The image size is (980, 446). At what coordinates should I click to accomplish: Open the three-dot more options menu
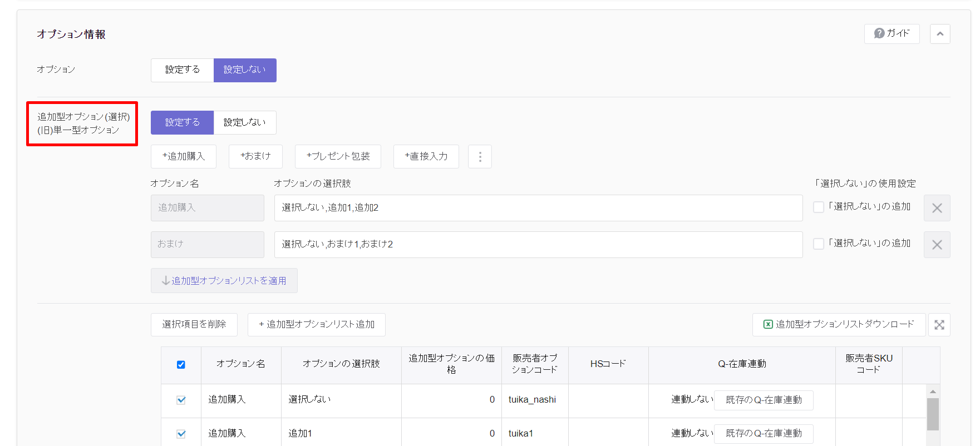pos(480,156)
